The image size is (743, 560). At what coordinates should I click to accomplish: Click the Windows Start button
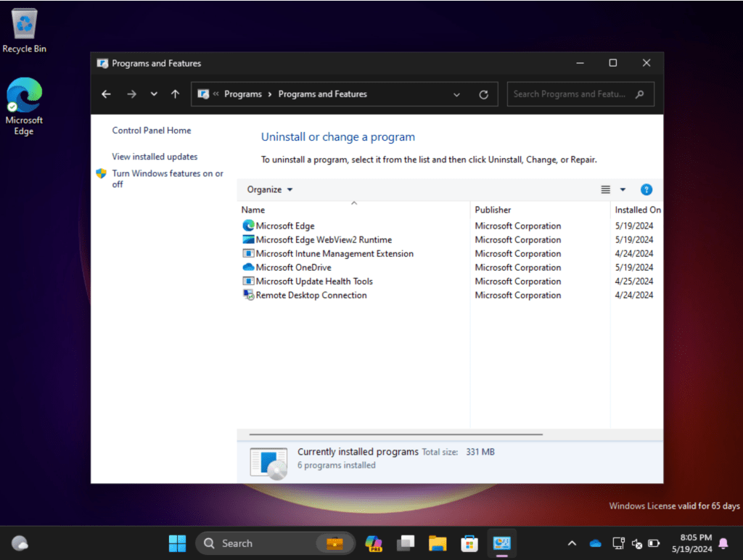(x=177, y=543)
